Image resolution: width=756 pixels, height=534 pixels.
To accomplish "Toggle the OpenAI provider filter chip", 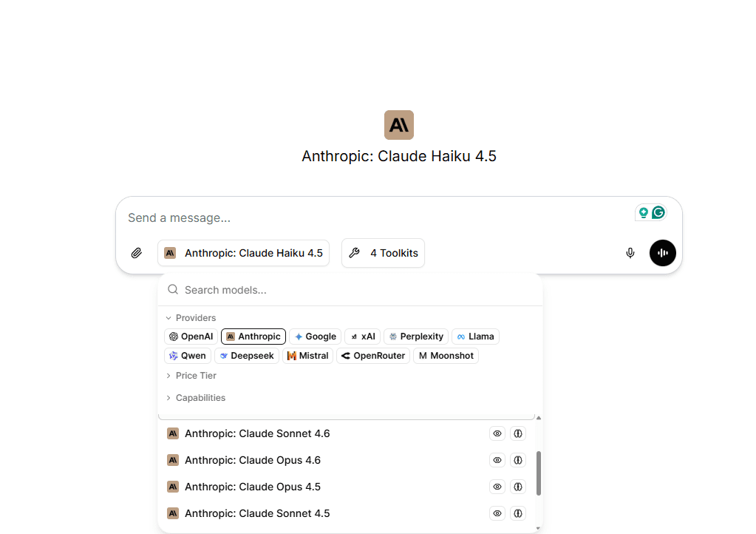I will click(x=191, y=337).
